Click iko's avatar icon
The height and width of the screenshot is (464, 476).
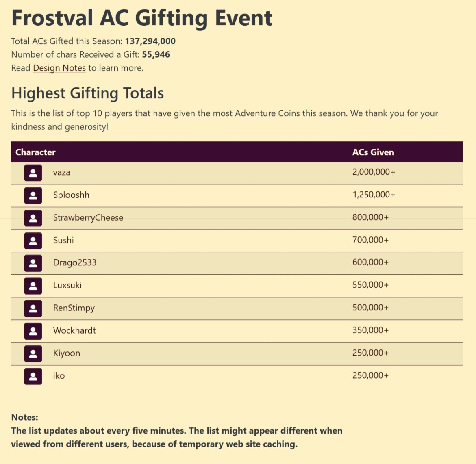(x=33, y=376)
